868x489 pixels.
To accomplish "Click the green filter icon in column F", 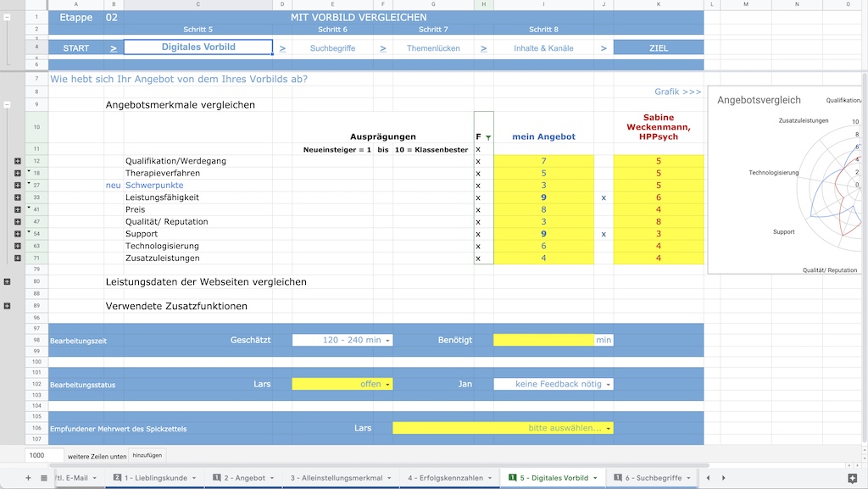I will [488, 137].
